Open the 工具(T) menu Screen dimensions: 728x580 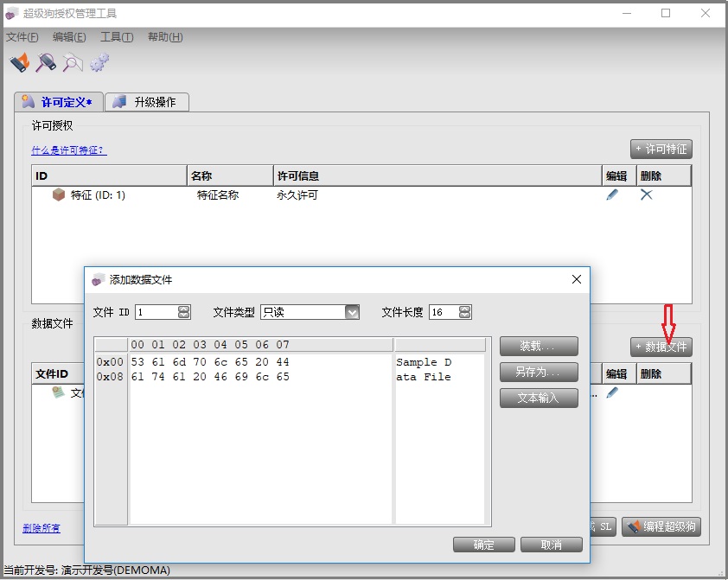coord(117,37)
